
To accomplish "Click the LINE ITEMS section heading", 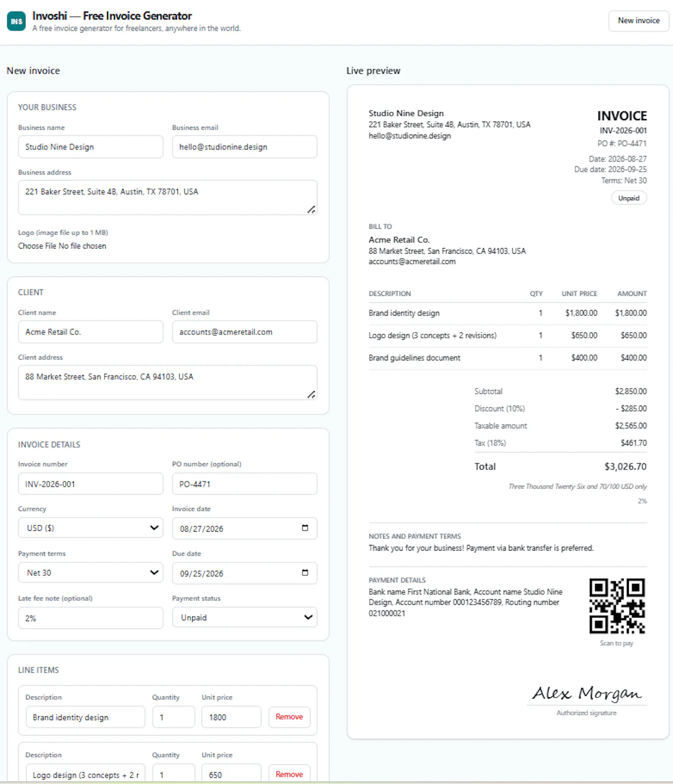I will pos(38,670).
